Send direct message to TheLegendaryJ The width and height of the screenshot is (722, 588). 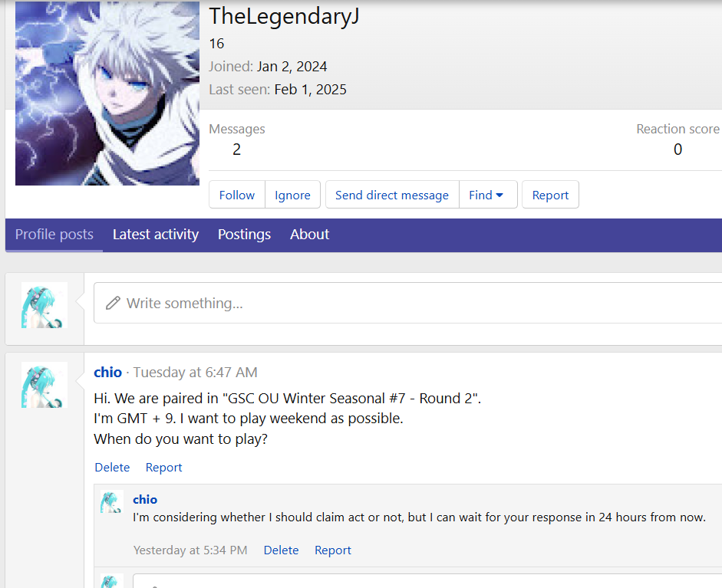392,195
